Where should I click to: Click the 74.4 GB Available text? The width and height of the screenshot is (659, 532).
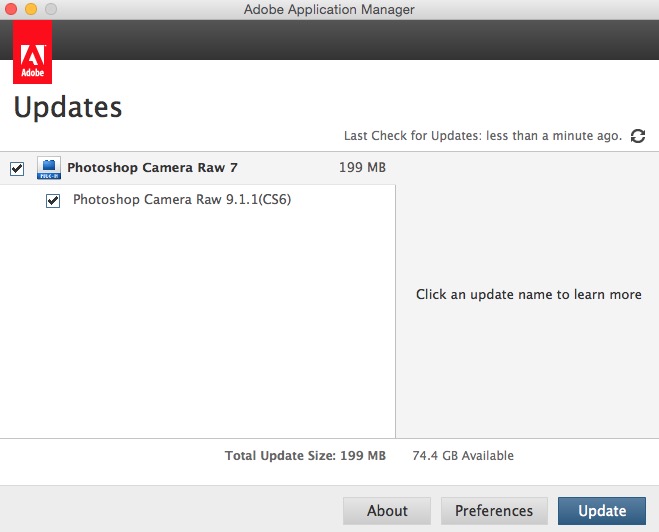[463, 456]
